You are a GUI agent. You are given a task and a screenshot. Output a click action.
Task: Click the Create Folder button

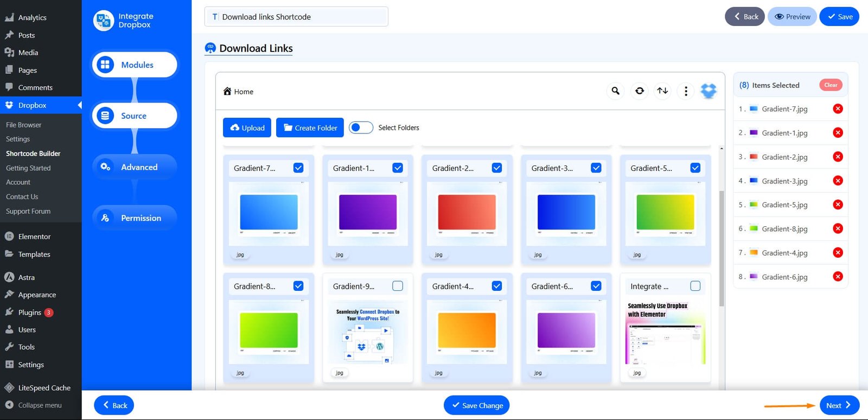pos(310,128)
